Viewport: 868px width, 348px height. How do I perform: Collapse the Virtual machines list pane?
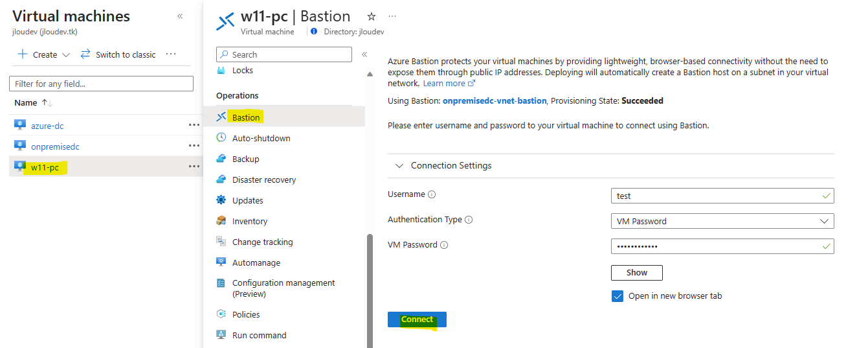click(x=180, y=16)
